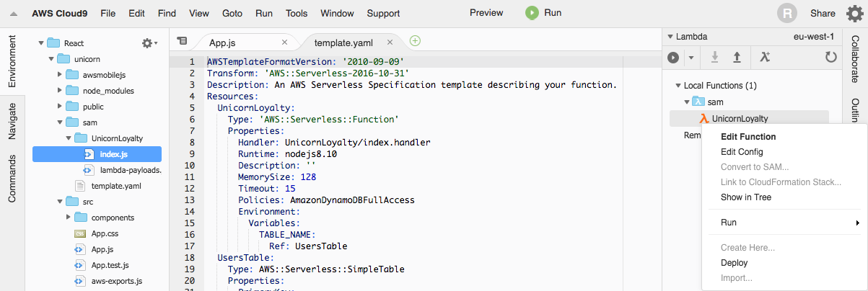Viewport: 868px width, 291px height.
Task: Click the user avatar R icon
Action: pos(787,13)
